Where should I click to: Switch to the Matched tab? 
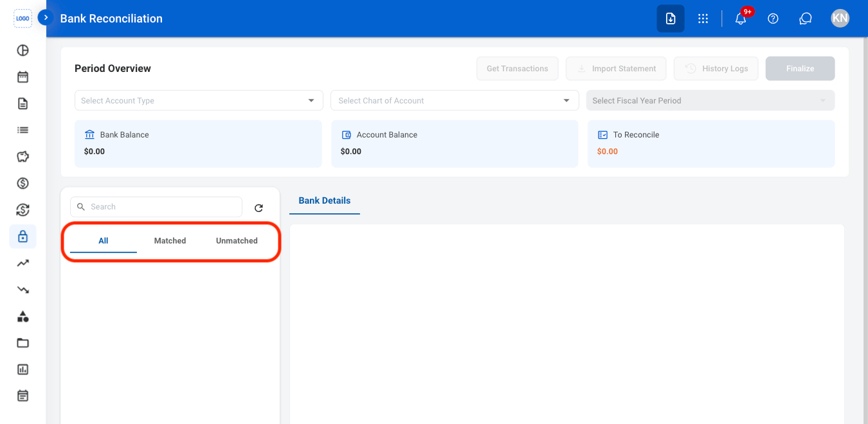(x=170, y=241)
